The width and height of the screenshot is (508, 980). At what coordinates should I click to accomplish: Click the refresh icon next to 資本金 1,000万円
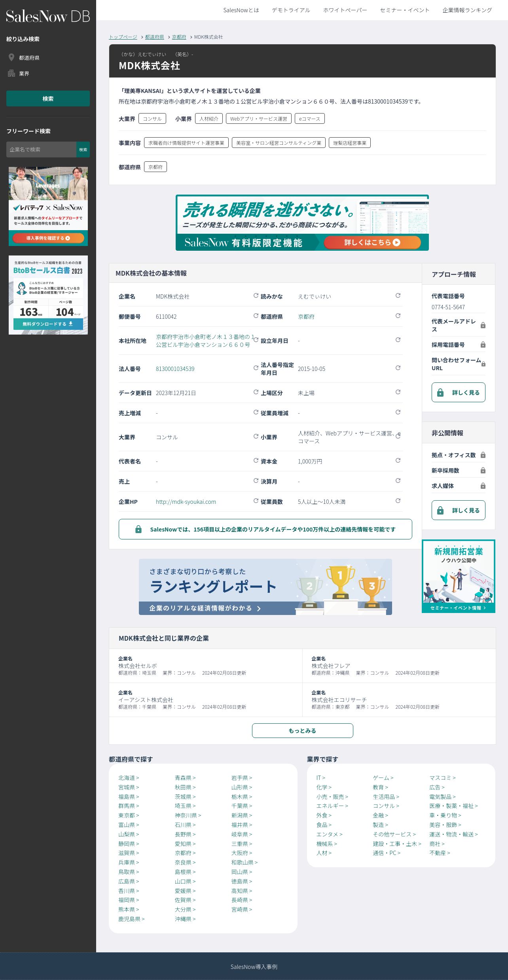[398, 460]
